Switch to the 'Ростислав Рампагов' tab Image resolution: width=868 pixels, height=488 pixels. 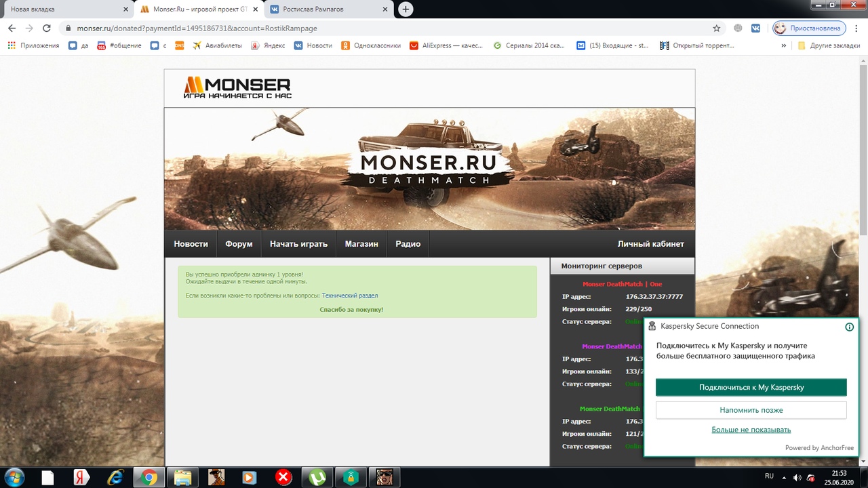[x=324, y=9]
